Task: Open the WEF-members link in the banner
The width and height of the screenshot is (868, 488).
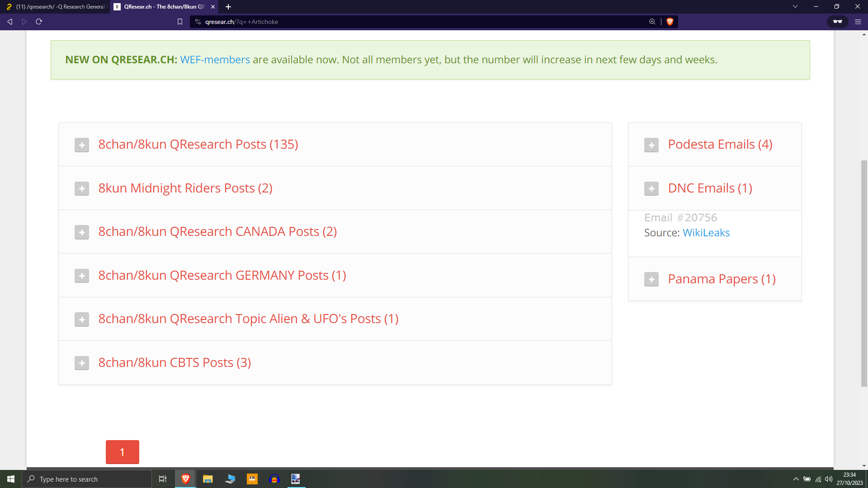Action: click(x=215, y=60)
